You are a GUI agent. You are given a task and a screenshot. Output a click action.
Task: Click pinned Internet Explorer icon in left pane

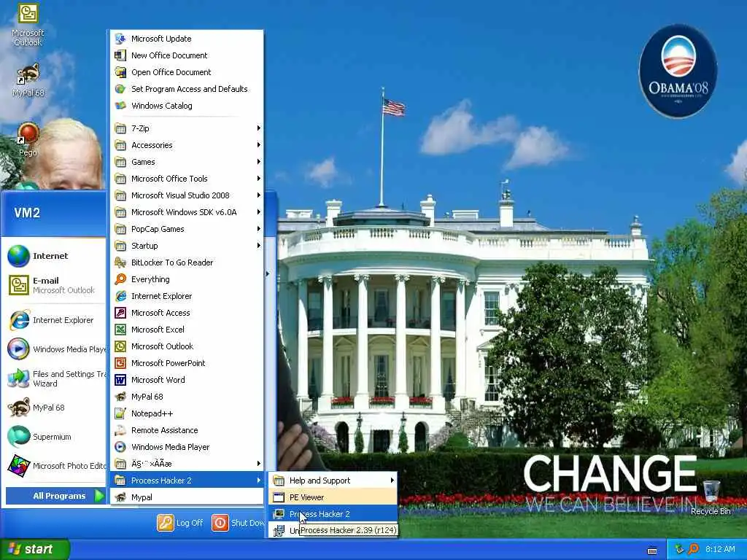[x=18, y=320]
